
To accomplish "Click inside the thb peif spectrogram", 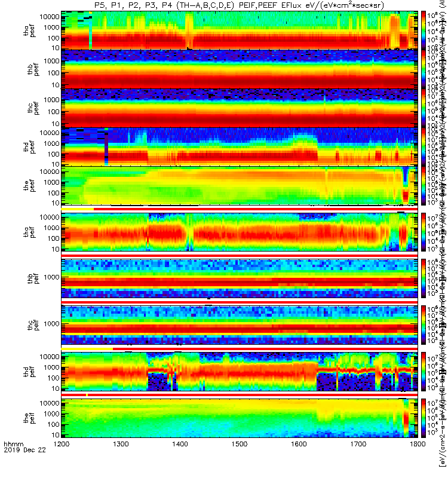I will [240, 278].
